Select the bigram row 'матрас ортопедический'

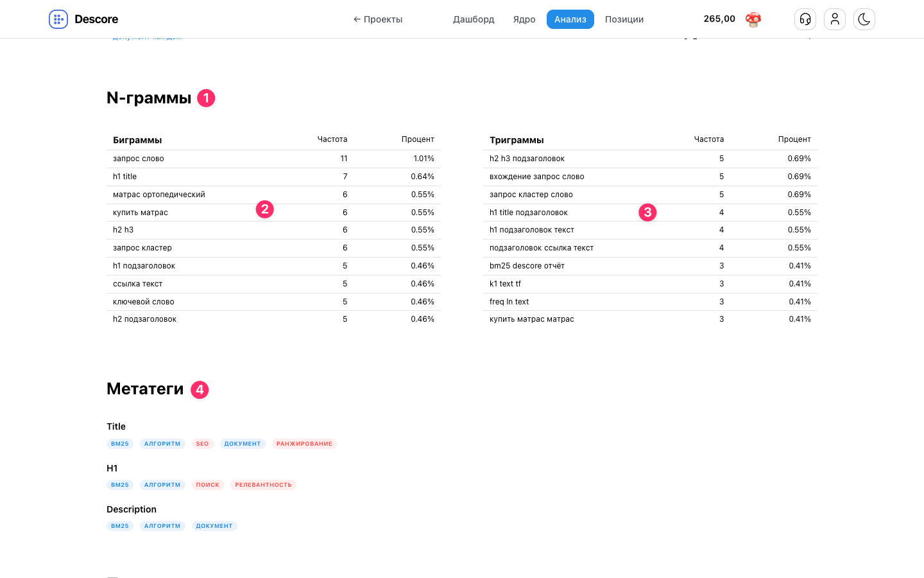(273, 195)
